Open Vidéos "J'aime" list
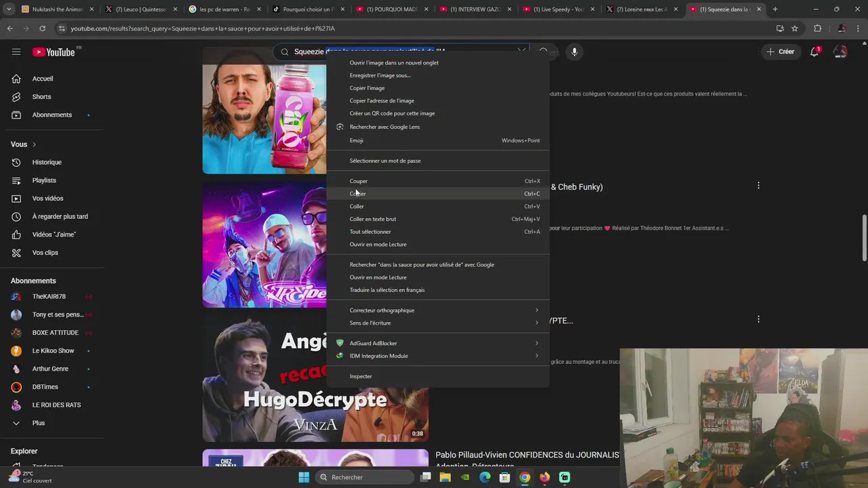 (54, 235)
